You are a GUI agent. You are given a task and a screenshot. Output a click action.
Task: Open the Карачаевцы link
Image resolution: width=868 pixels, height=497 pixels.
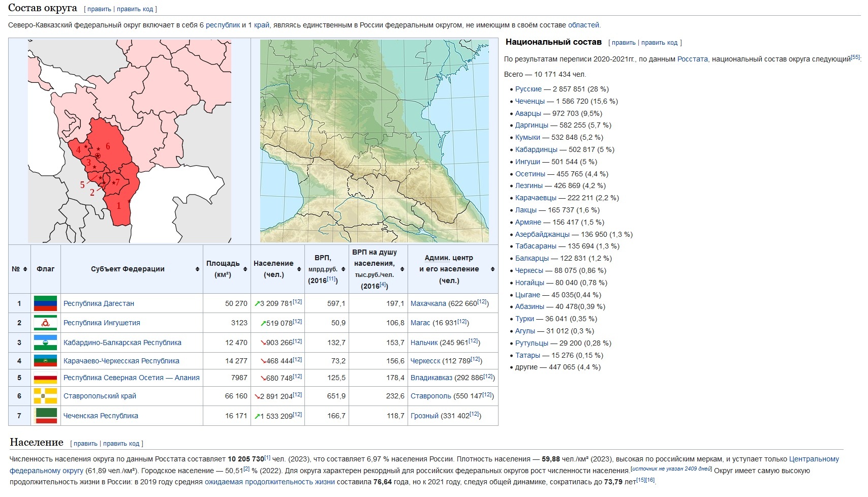(536, 198)
